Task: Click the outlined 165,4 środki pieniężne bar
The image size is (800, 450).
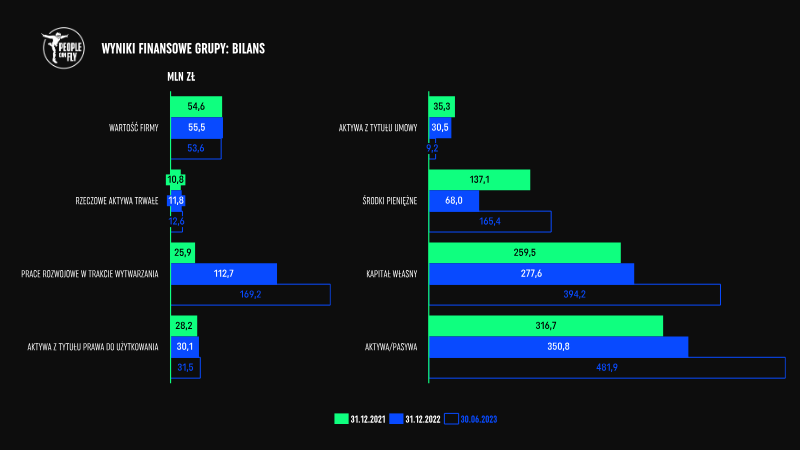Action: tap(490, 221)
